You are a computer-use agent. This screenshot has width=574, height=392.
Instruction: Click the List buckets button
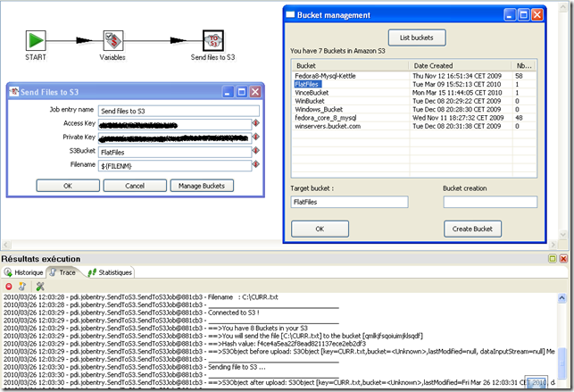click(416, 38)
